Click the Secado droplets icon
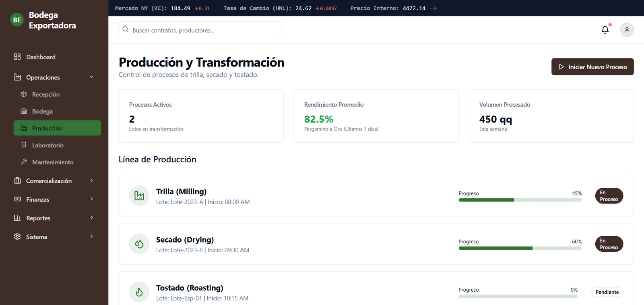644x305 pixels. (x=139, y=244)
